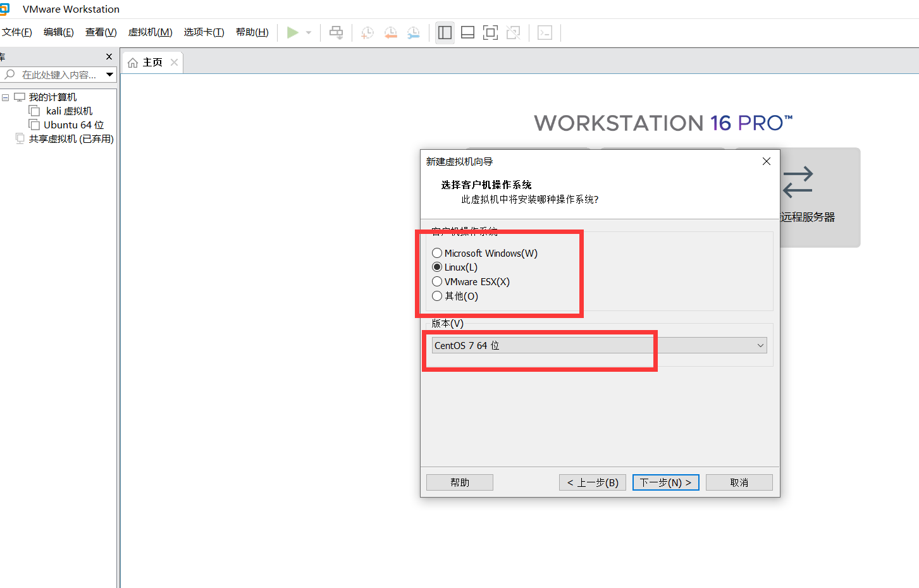
Task: Select the Microsoft Windows(W) radio button
Action: 437,253
